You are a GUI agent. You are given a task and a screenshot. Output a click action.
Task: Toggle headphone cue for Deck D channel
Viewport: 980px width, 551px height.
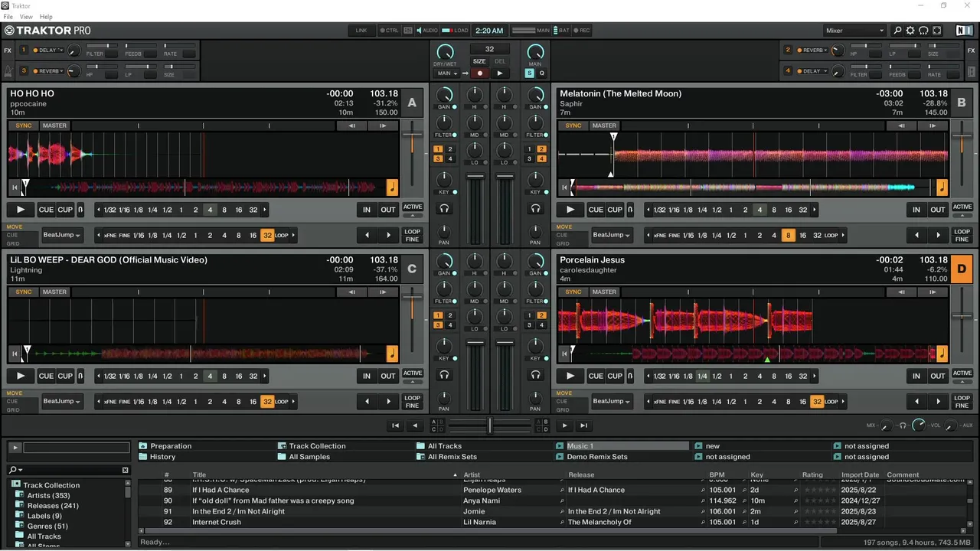coord(535,374)
